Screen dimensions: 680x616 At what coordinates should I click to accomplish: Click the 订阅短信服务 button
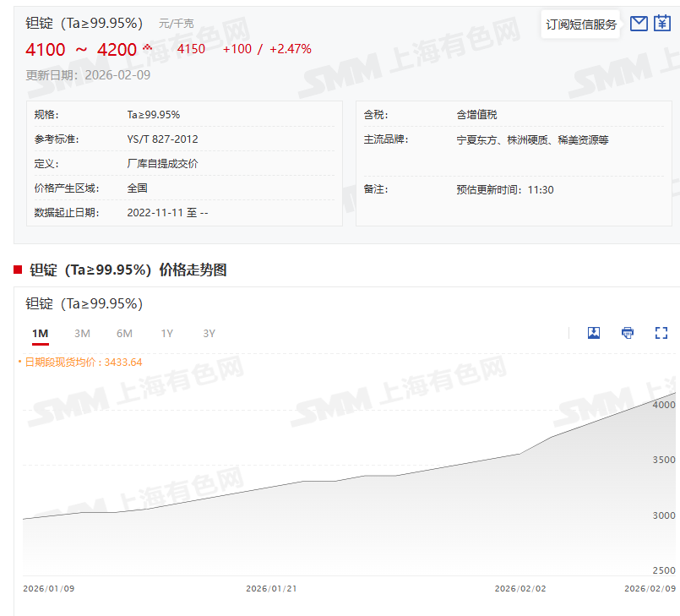click(x=581, y=25)
